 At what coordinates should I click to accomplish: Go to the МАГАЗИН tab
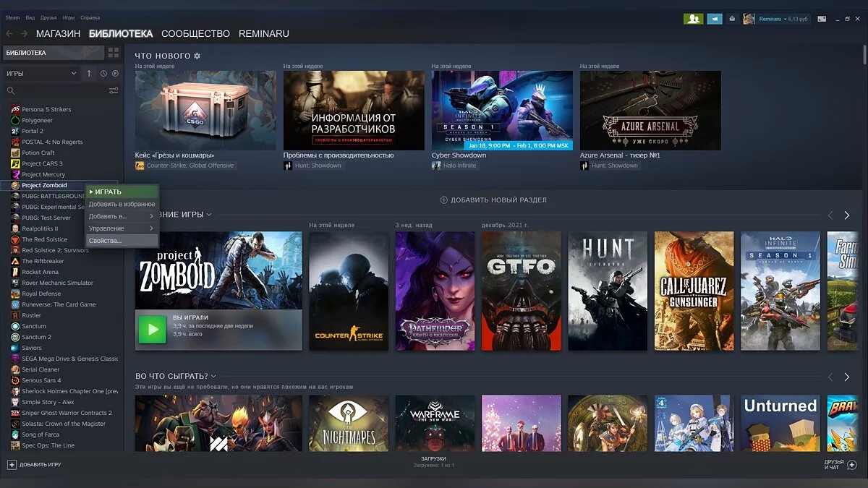point(58,33)
